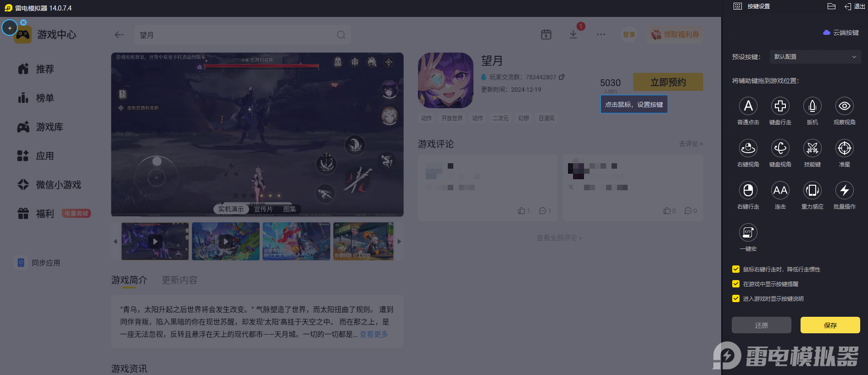The width and height of the screenshot is (868, 375).
Task: Open 同步应用 in the sidebar
Action: coord(39,263)
